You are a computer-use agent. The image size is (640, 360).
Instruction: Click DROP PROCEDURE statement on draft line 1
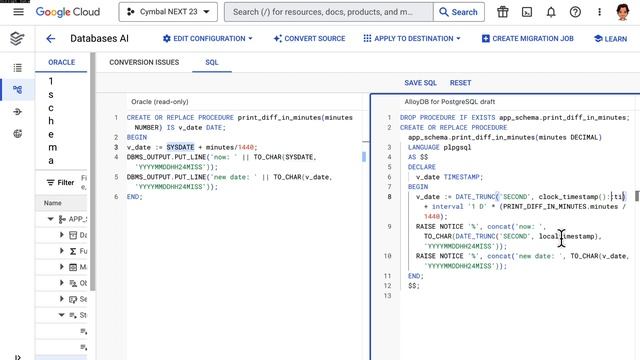click(x=515, y=118)
